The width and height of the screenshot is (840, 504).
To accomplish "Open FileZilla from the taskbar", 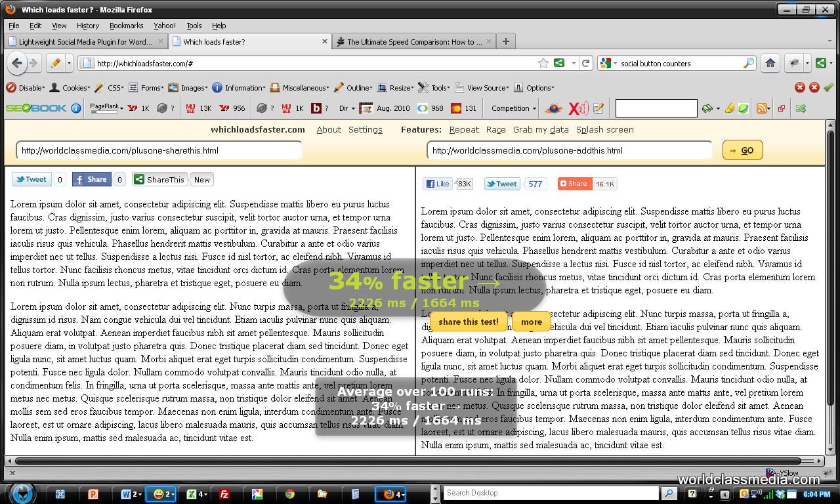I will click(224, 494).
